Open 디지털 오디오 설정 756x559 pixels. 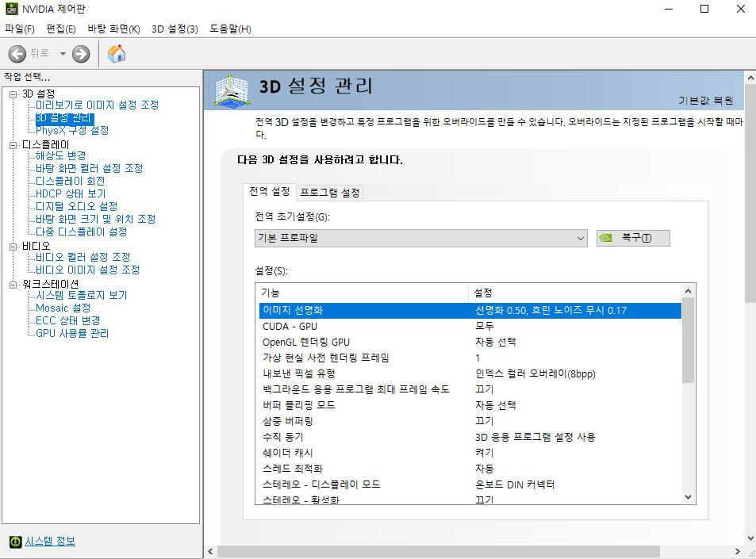pos(77,206)
